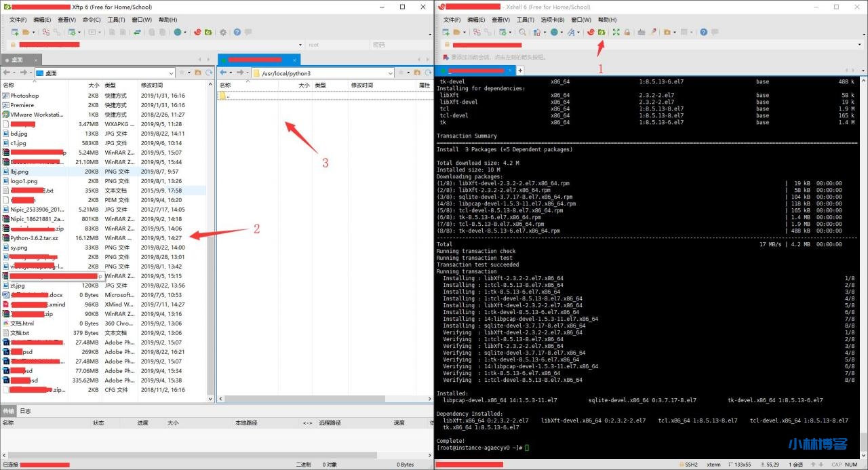
Task: Click the transfer arrows icon in Xftp toolbar
Action: coord(138,32)
